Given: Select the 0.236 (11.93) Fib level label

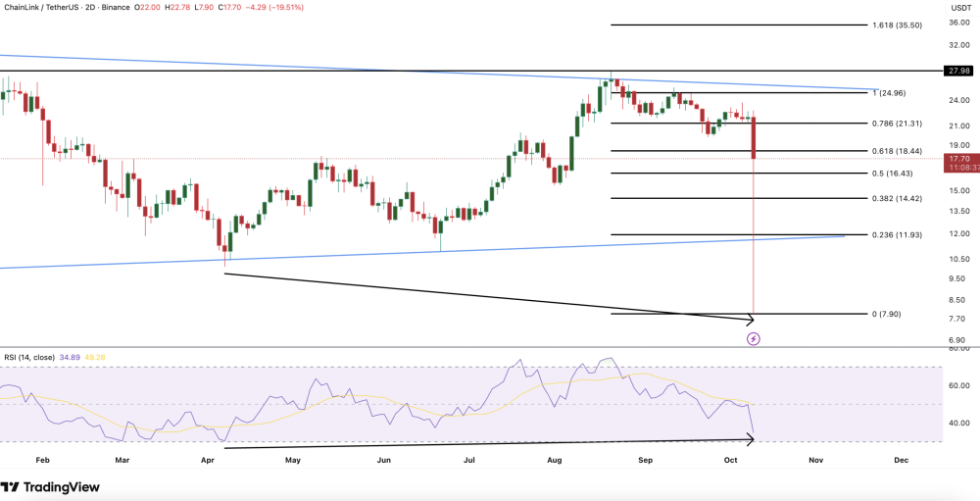Looking at the screenshot, I should coord(897,234).
